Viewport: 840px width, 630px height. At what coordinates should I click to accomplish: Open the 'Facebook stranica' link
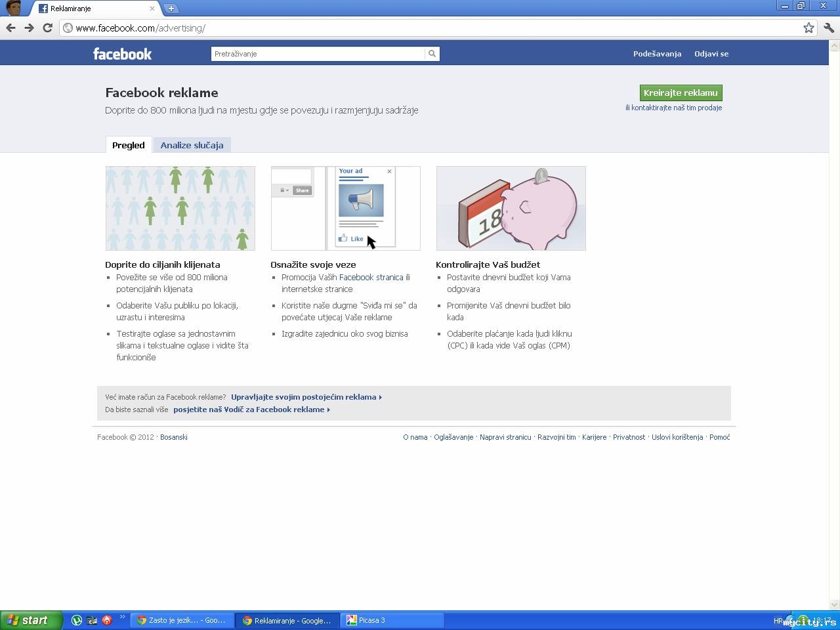pos(371,278)
